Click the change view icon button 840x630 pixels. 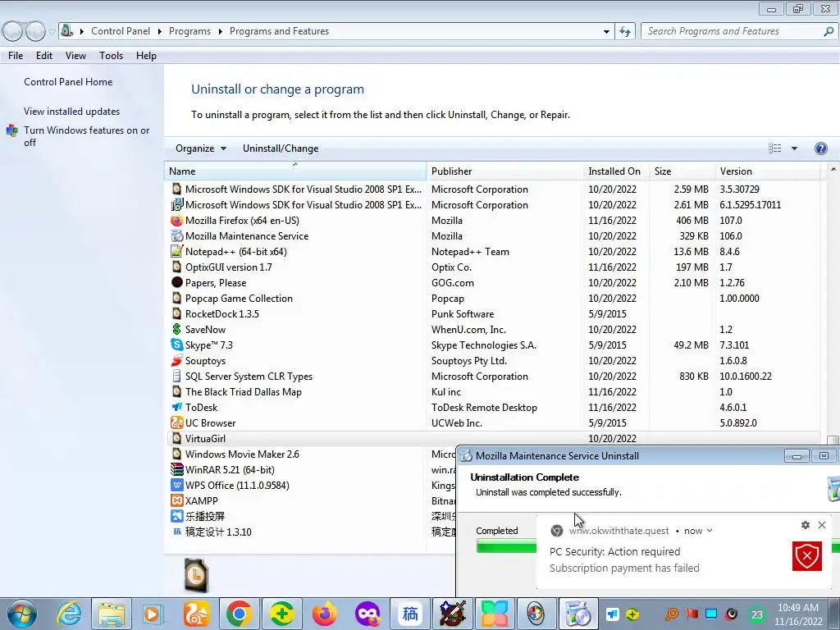(774, 148)
